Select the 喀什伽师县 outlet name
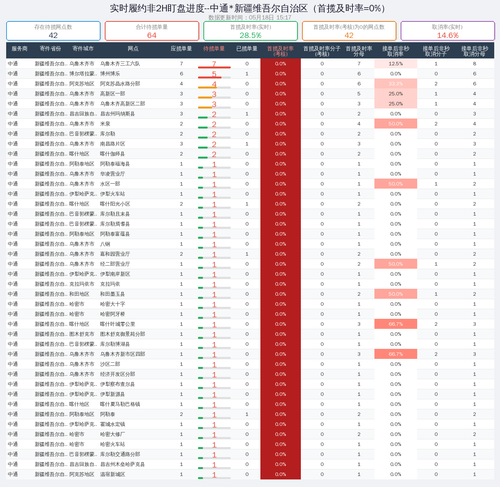Image resolution: width=500 pixels, height=487 pixels. pos(112,154)
